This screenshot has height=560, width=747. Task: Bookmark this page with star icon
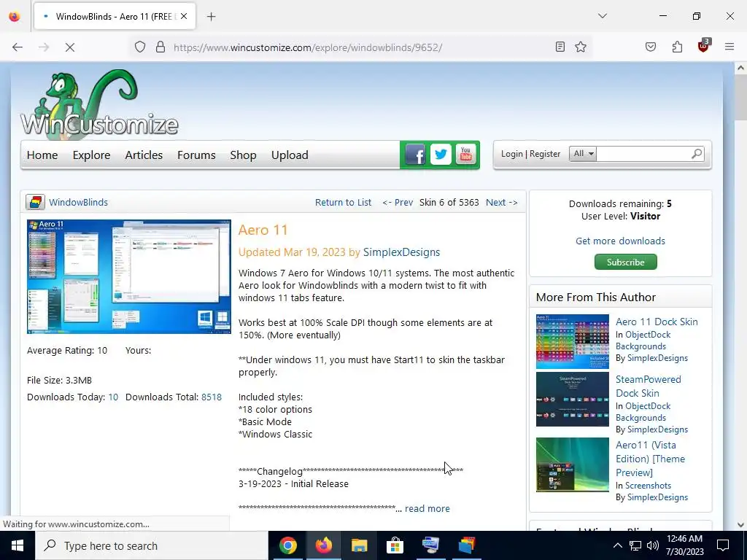point(580,47)
